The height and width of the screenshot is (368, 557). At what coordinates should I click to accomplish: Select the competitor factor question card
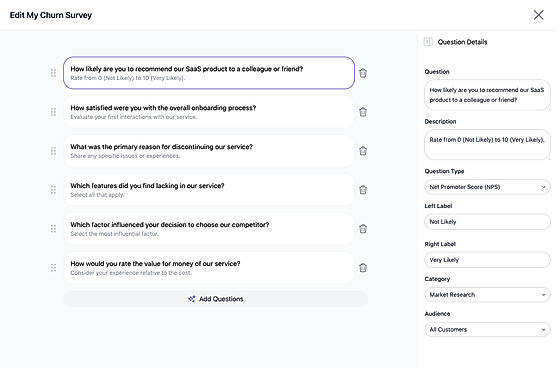coord(209,229)
